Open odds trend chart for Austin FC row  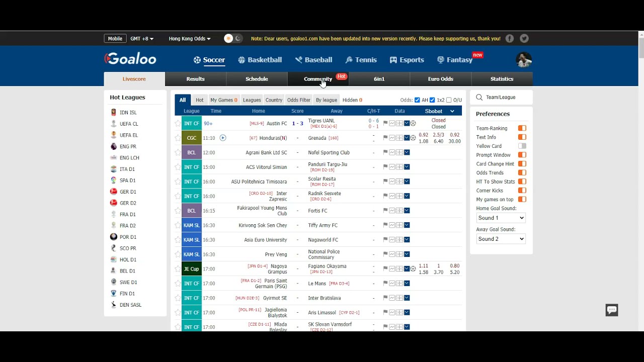click(x=392, y=123)
